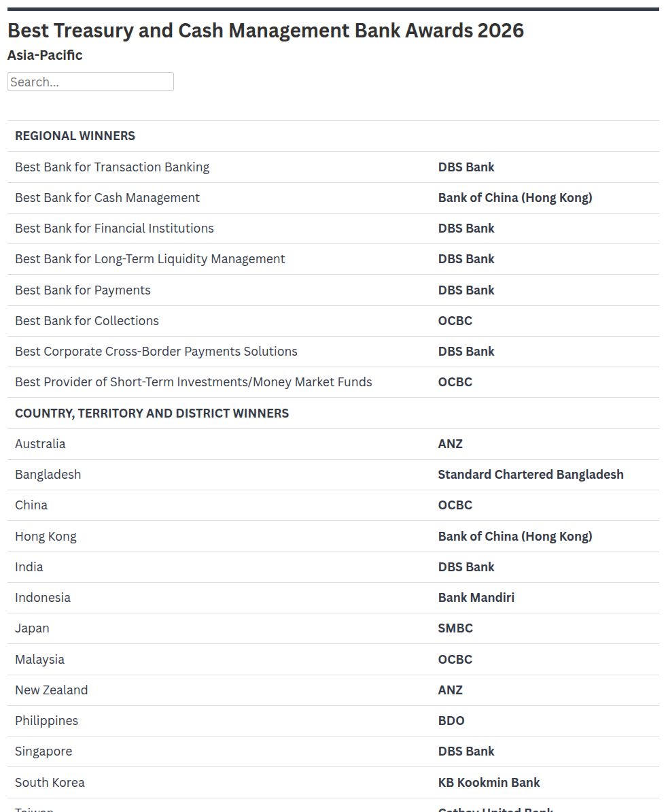This screenshot has width=666, height=812.
Task: Click the Best Treasury and Cash Management Awards title
Action: [x=266, y=31]
